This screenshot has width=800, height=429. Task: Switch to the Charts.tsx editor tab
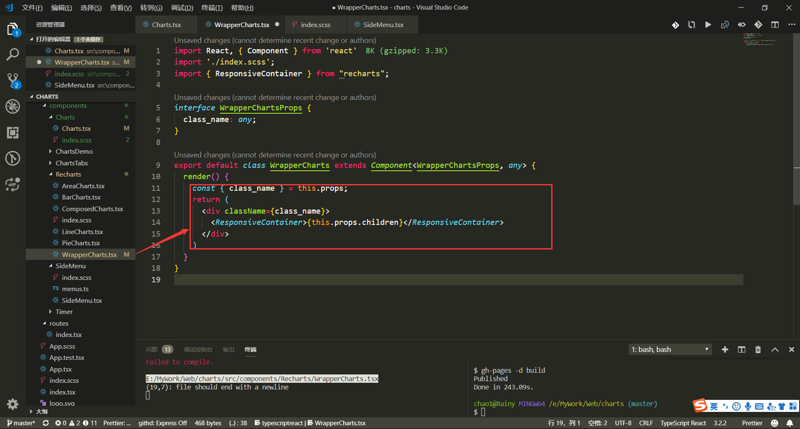click(166, 24)
